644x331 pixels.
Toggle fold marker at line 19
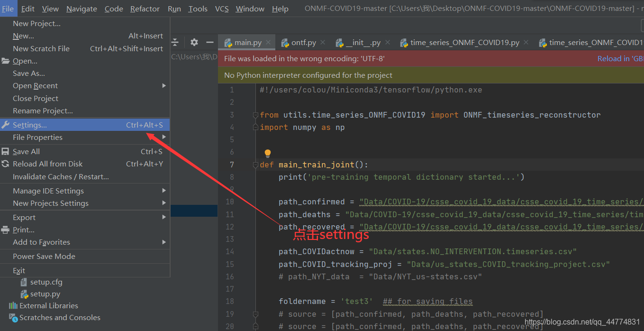tap(255, 314)
